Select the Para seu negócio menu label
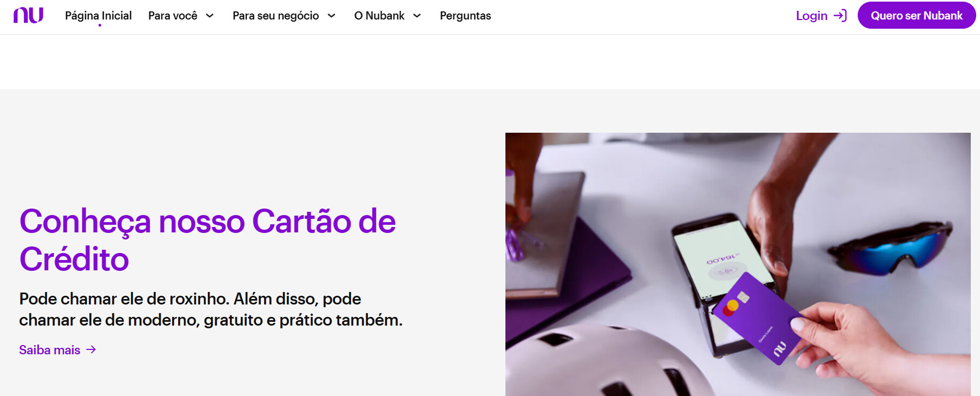980x396 pixels. [276, 16]
